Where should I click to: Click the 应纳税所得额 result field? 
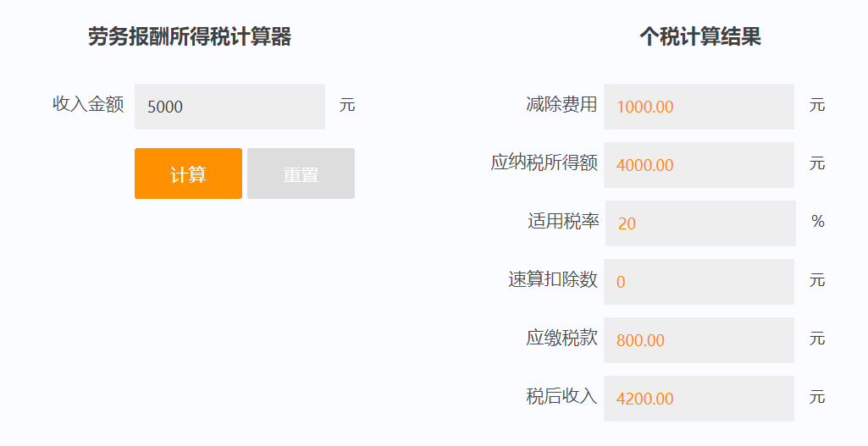point(699,165)
